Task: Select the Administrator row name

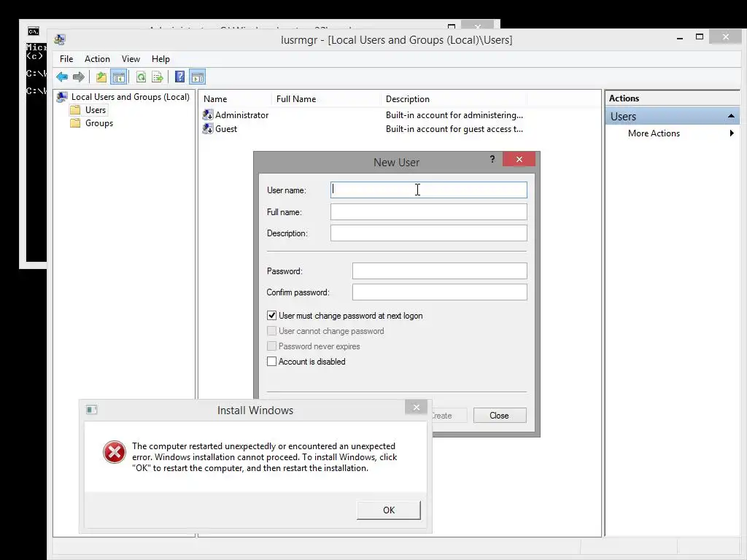Action: click(242, 114)
